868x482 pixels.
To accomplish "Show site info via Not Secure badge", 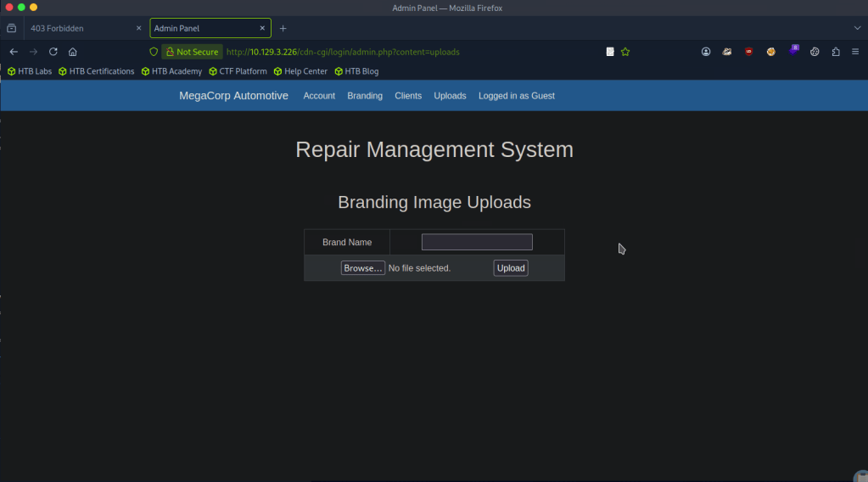I will (192, 52).
